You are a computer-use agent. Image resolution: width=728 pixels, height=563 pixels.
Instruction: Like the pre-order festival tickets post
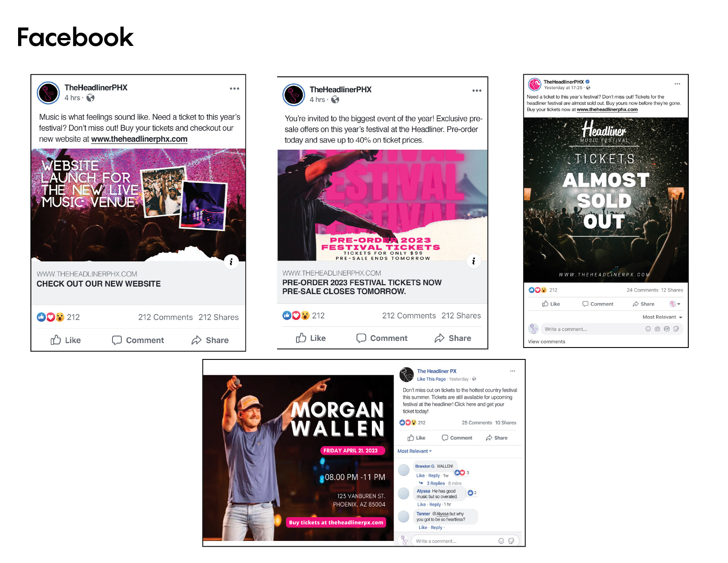pyautogui.click(x=311, y=338)
